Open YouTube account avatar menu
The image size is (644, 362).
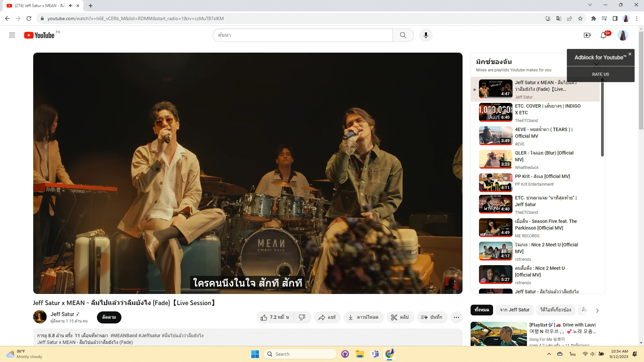tap(623, 35)
